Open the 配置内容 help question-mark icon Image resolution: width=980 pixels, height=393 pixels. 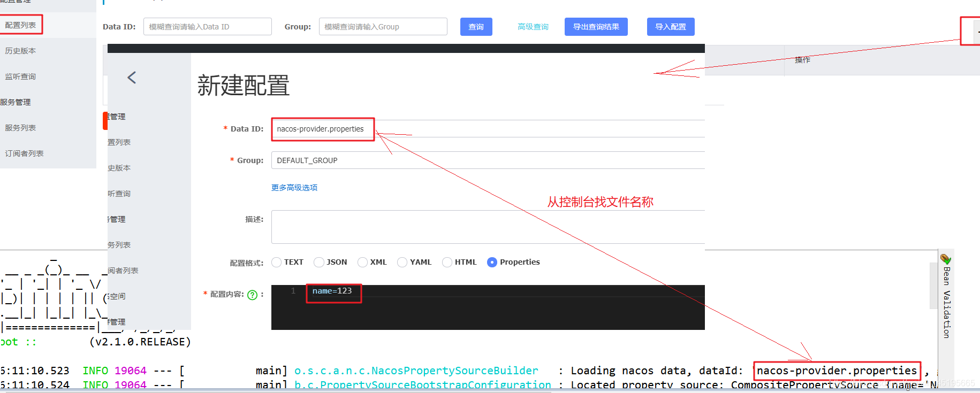click(x=253, y=295)
